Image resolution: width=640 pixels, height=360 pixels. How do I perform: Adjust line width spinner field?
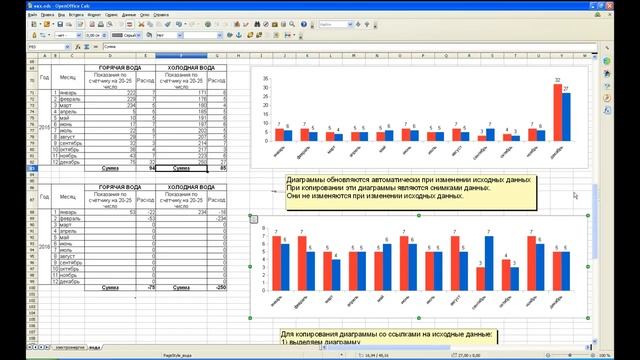coord(96,35)
